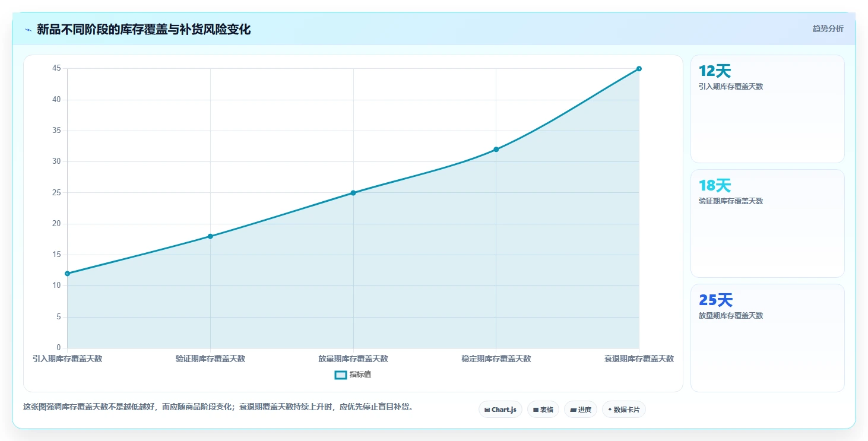Viewport: 868px width, 441px height.
Task: Click the 数据卡片 pill button
Action: (624, 410)
